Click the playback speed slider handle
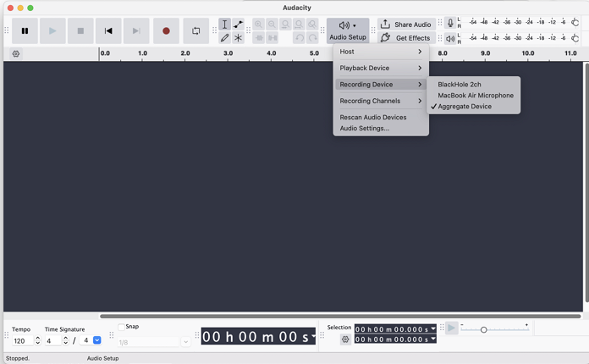The height and width of the screenshot is (364, 589). [484, 329]
